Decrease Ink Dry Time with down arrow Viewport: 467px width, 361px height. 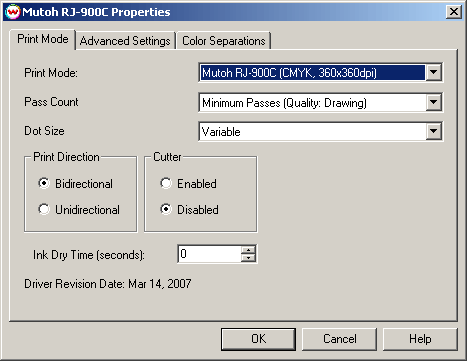248,258
